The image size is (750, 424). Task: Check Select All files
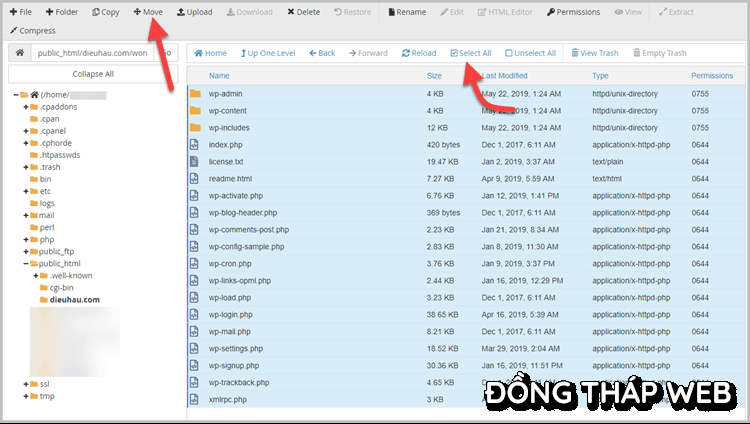[x=470, y=53]
